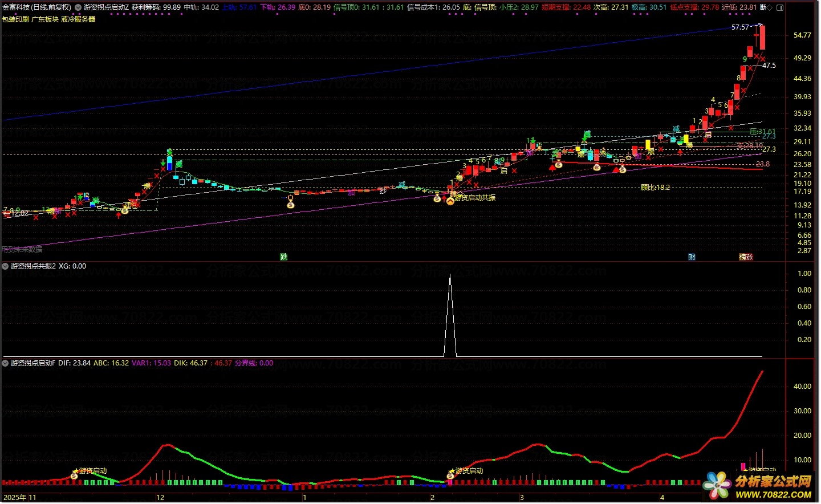Click the 分界线: 0.00 value
Viewport: 821px width, 504px height.
point(254,363)
